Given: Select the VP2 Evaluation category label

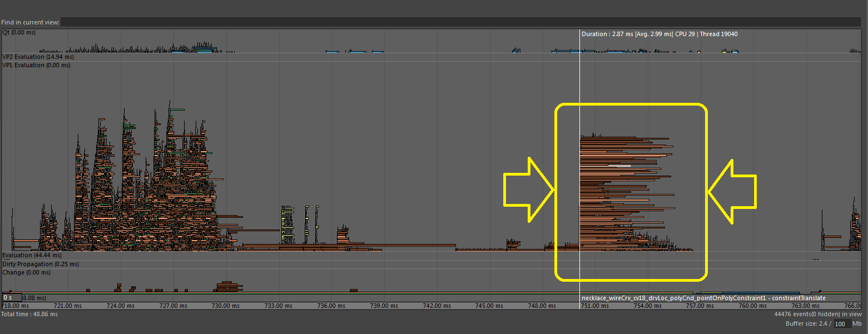Looking at the screenshot, I should [38, 57].
